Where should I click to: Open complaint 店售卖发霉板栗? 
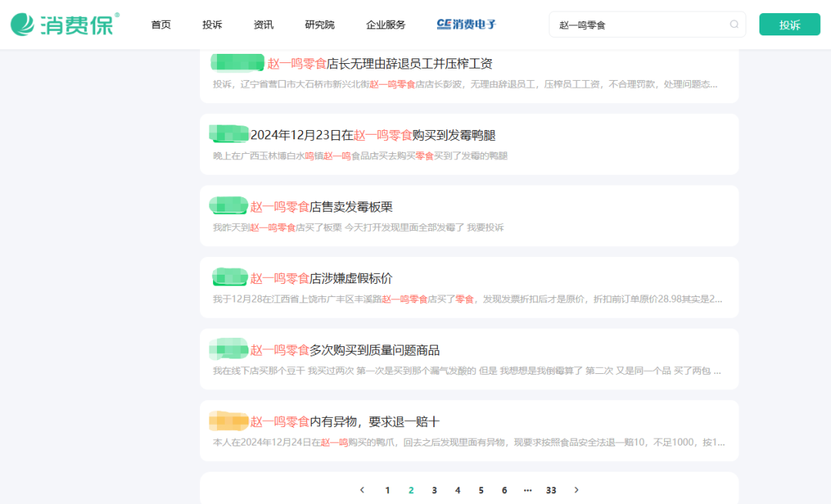[321, 207]
